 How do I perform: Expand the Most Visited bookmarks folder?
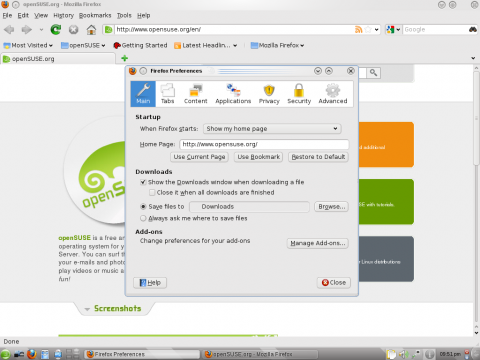(28, 45)
